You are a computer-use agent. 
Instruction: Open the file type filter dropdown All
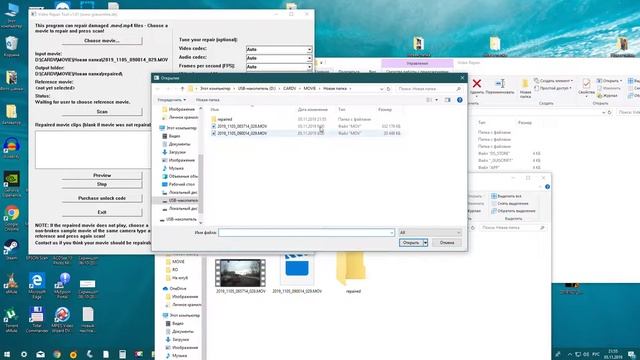(430, 233)
